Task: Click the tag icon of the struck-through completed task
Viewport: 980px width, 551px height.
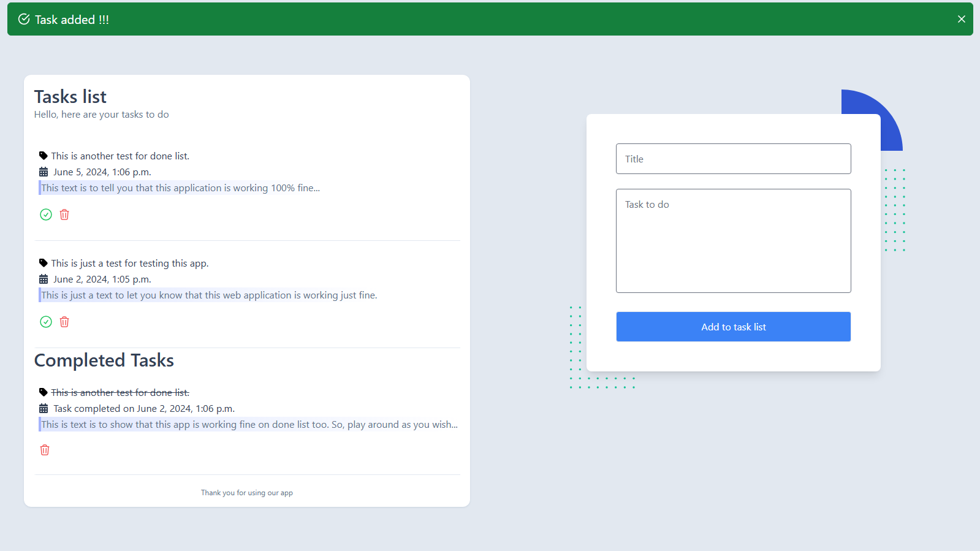Action: [x=43, y=392]
